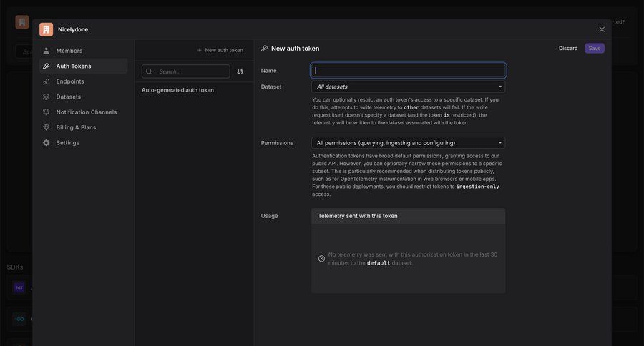Click the sort order icon next to search
The height and width of the screenshot is (346, 644).
coord(240,71)
